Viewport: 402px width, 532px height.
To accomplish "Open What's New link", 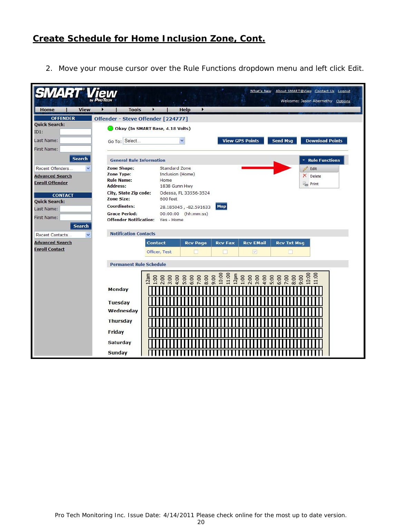I will click(x=261, y=91).
